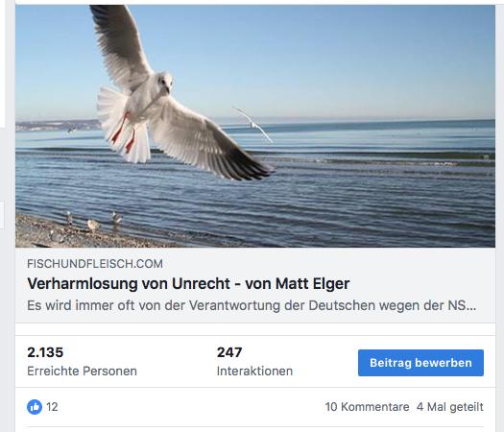
Task: Click the "4 Mal geteilt" shares link
Action: click(450, 407)
